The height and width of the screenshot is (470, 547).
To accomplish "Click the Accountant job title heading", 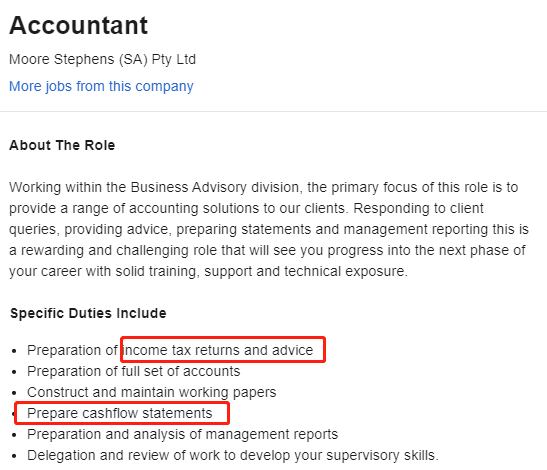I will coord(78,25).
